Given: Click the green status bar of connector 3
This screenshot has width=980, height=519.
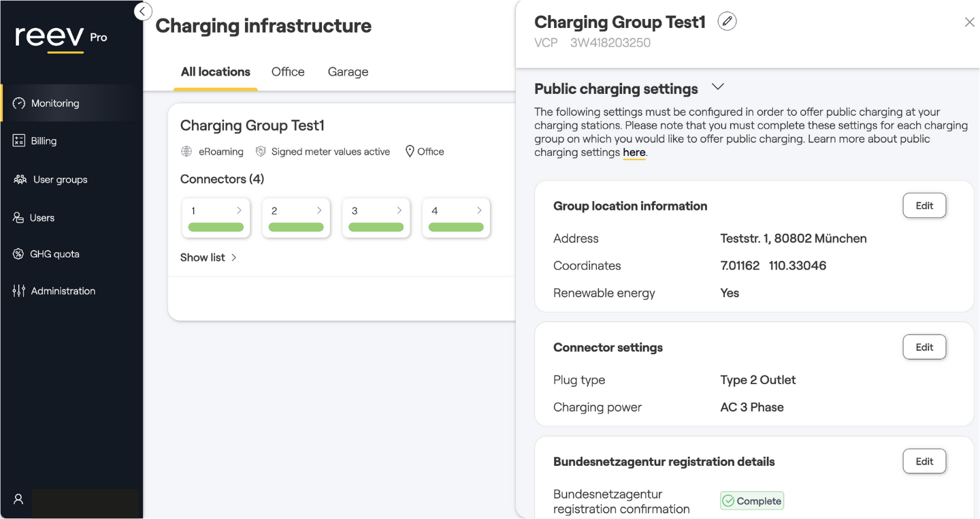Looking at the screenshot, I should pos(376,227).
